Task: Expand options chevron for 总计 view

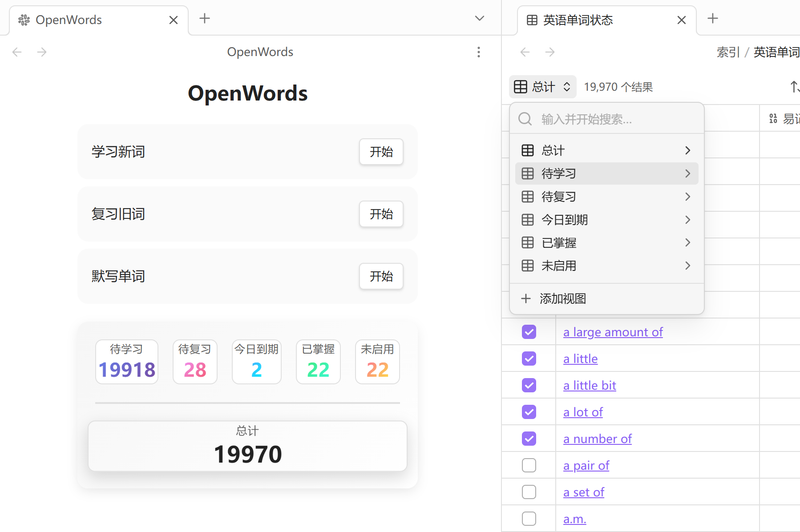Action: [688, 150]
